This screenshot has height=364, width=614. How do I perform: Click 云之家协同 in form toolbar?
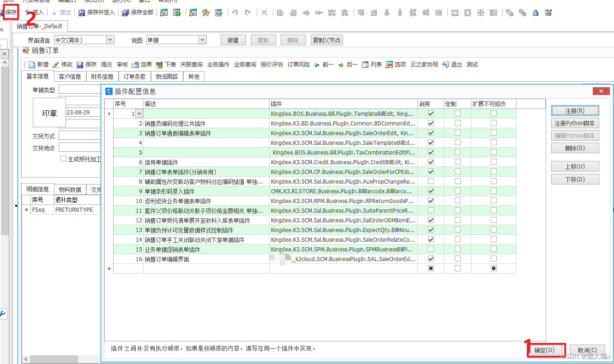point(424,65)
